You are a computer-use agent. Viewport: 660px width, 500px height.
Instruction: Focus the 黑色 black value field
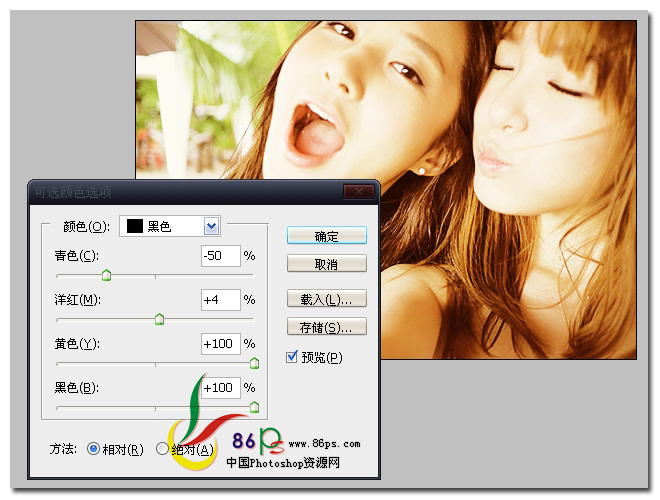pos(220,388)
